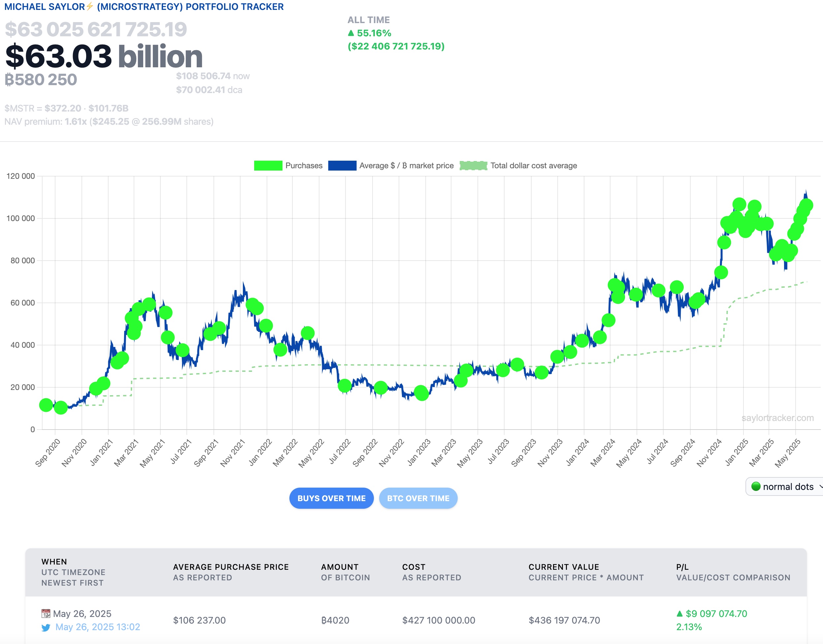
Task: Click the 2.13% profit percentage
Action: [689, 627]
